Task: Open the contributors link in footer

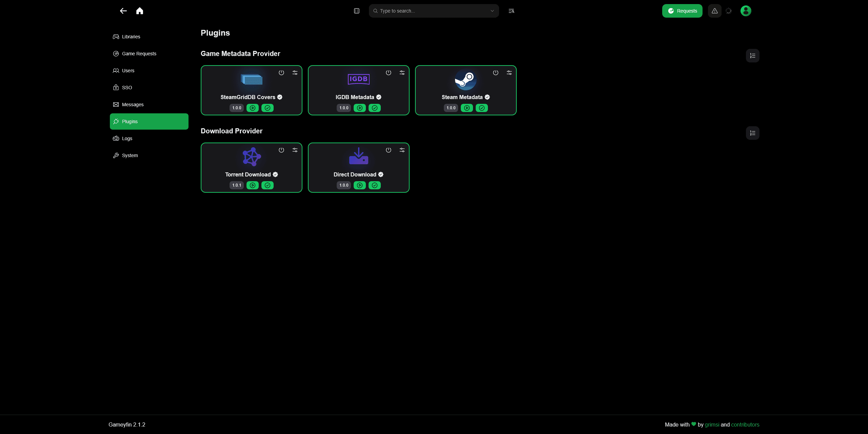Action: 745,424
